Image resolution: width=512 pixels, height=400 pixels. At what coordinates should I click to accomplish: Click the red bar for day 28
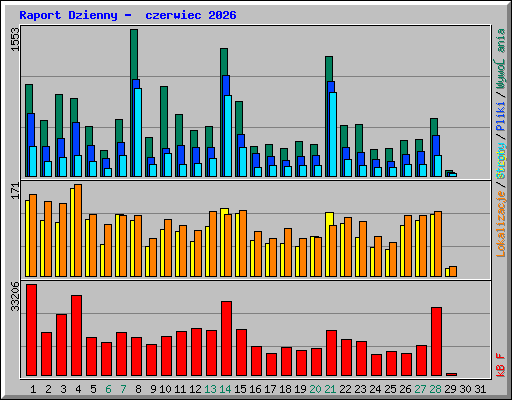pos(436,342)
